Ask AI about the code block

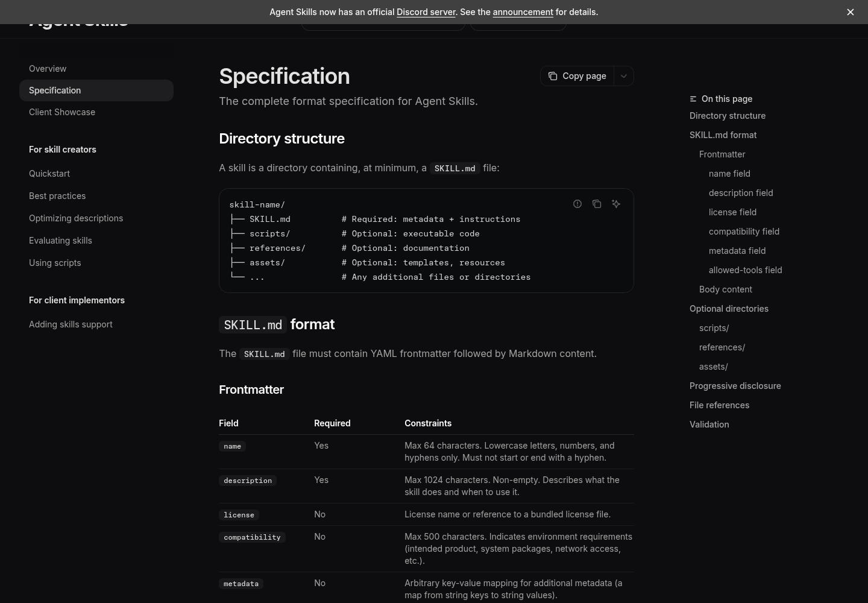[616, 204]
